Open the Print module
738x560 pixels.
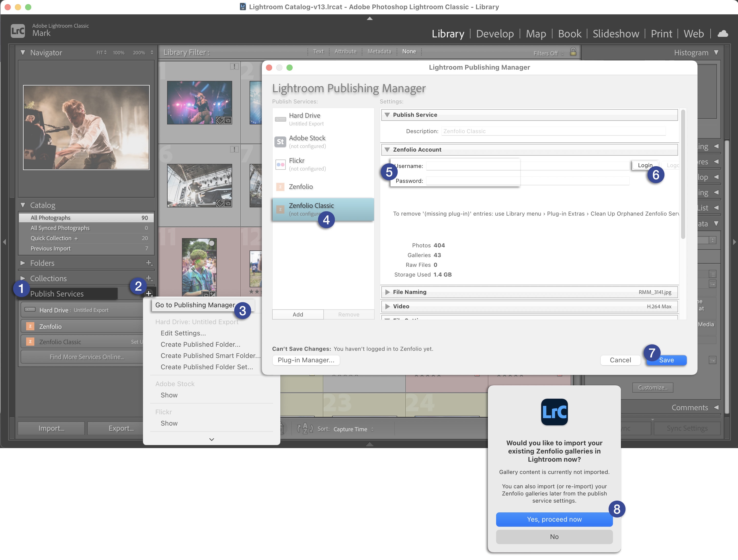pyautogui.click(x=662, y=34)
